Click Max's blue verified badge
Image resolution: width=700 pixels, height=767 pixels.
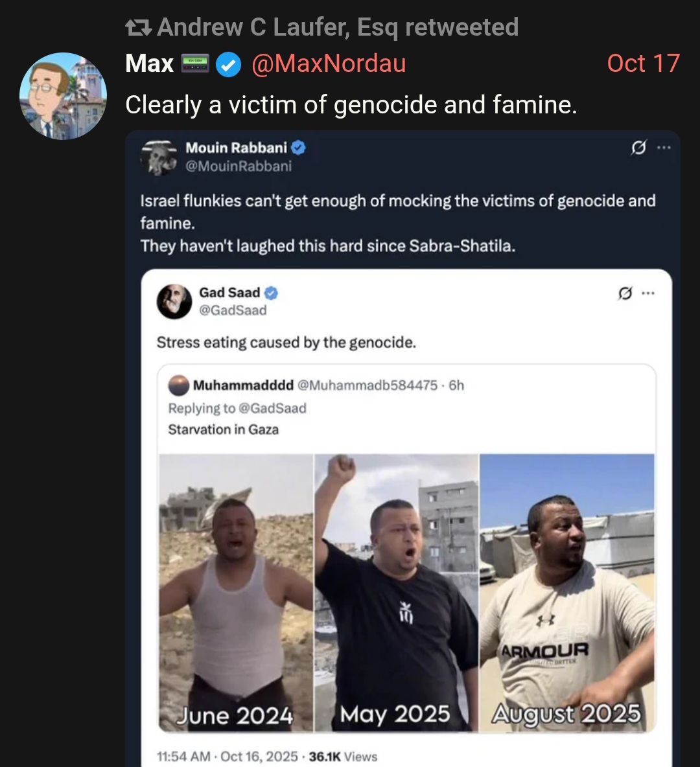(228, 64)
